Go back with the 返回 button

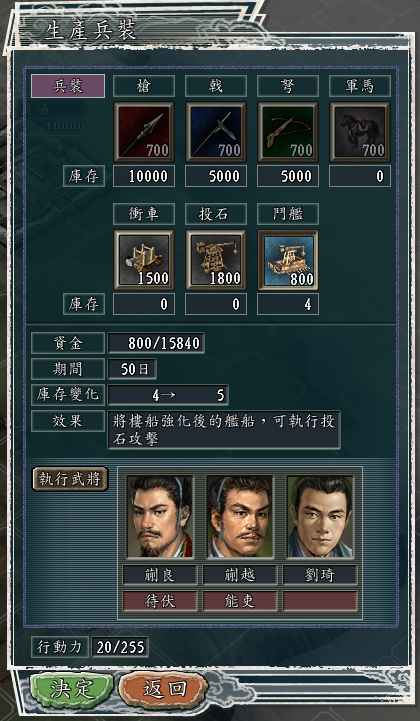[164, 689]
